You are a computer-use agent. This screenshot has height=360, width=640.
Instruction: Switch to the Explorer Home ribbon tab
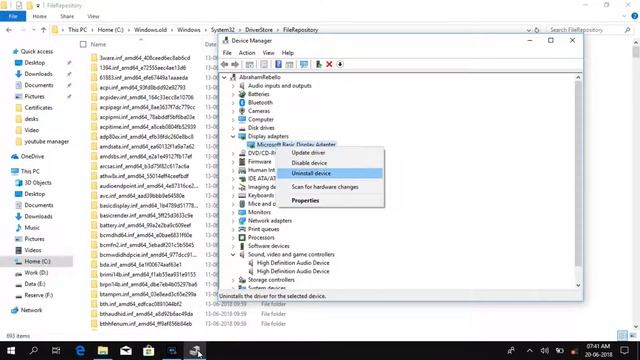(40, 16)
